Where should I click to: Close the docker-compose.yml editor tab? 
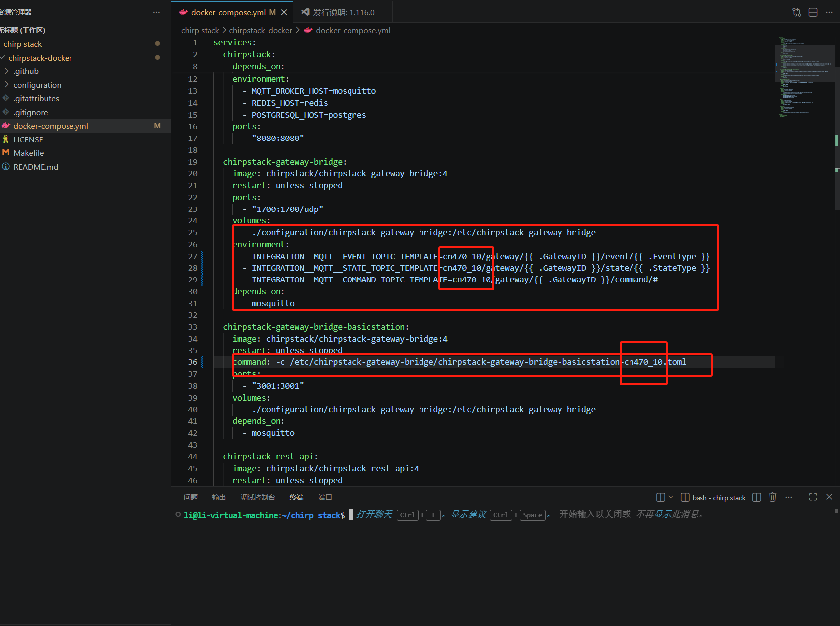tap(284, 12)
